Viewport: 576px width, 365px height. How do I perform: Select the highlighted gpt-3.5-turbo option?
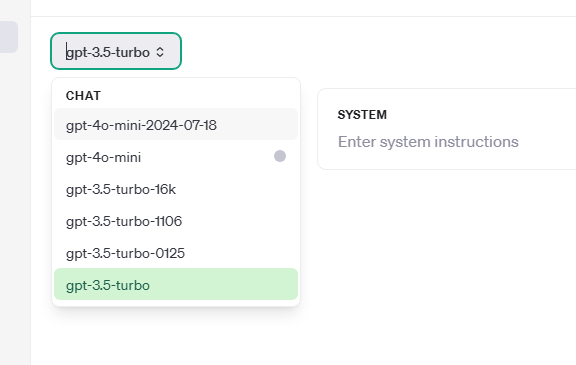click(x=176, y=284)
